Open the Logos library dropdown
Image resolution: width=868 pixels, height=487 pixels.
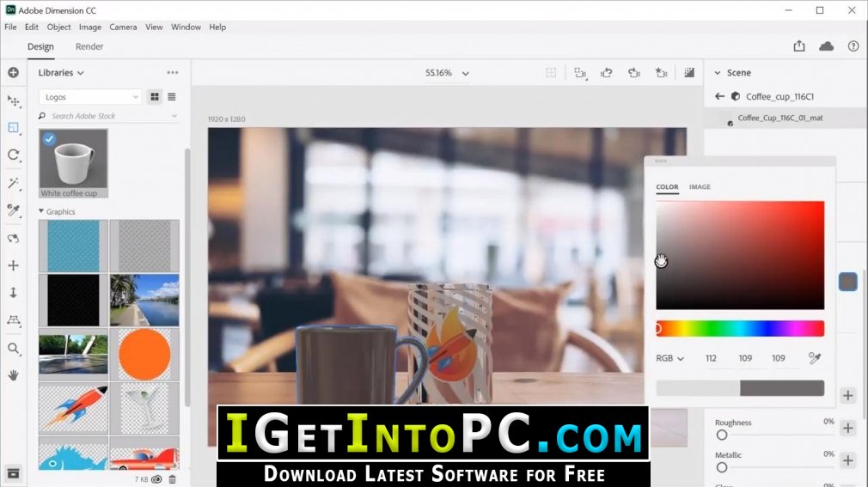click(90, 97)
